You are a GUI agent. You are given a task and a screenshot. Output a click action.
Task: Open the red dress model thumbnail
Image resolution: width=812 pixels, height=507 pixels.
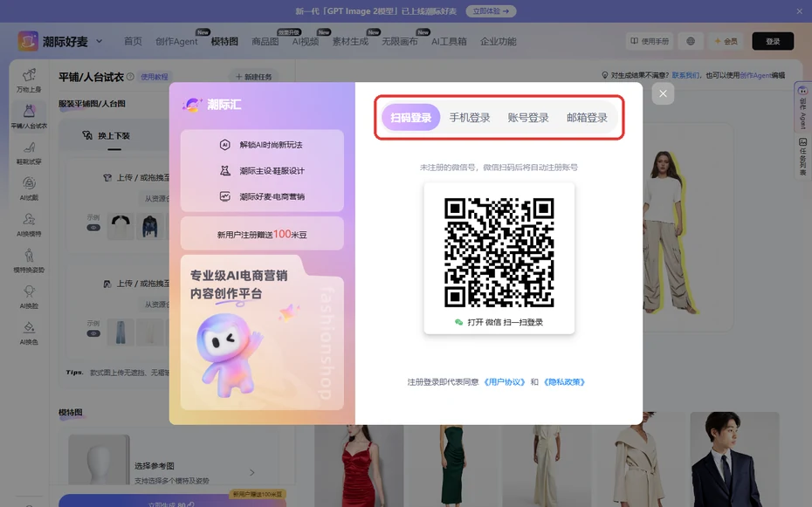[359, 466]
